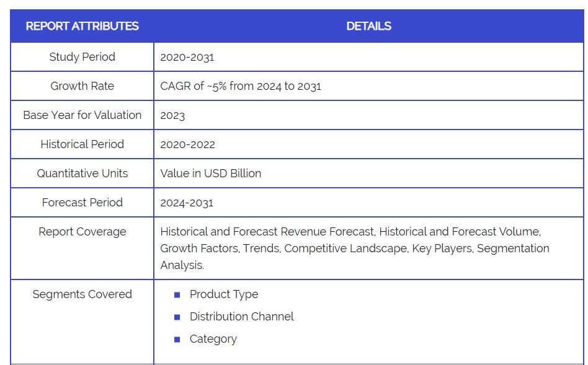Click the square bullet beside Category
This screenshot has height=365, width=588.
coord(177,340)
